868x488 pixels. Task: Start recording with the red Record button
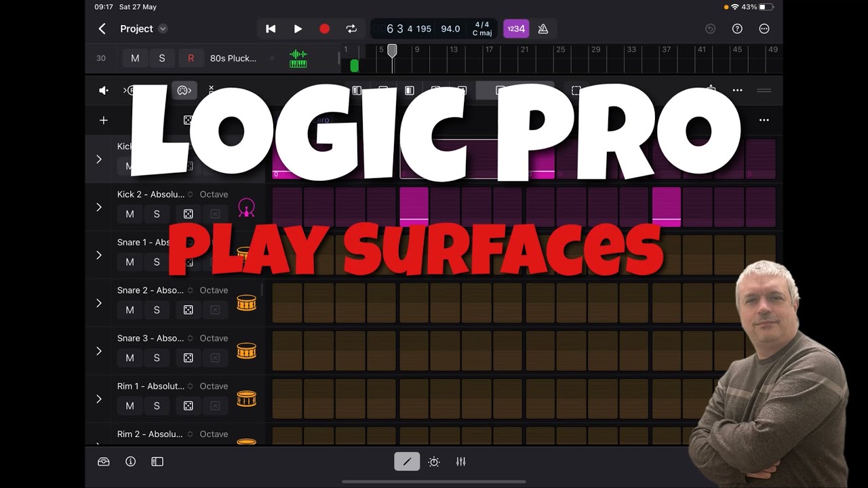324,28
